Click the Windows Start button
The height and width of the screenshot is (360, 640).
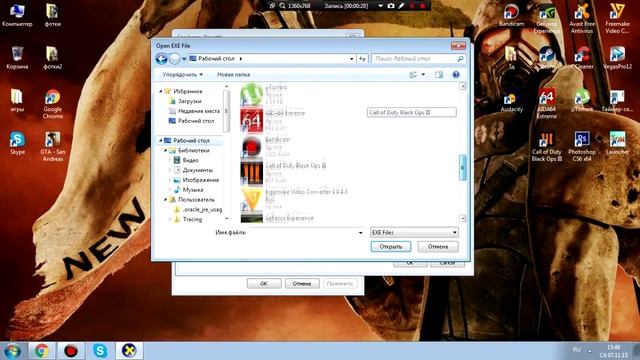click(x=13, y=351)
